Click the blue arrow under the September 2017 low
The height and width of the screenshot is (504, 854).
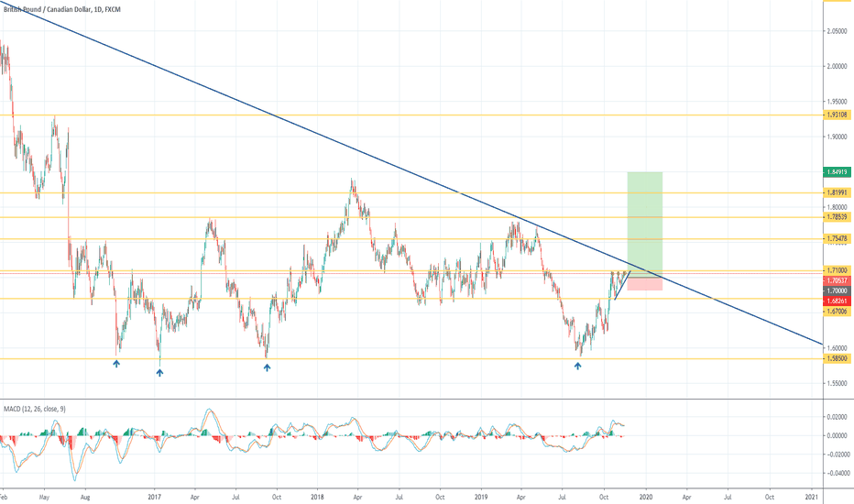[267, 367]
